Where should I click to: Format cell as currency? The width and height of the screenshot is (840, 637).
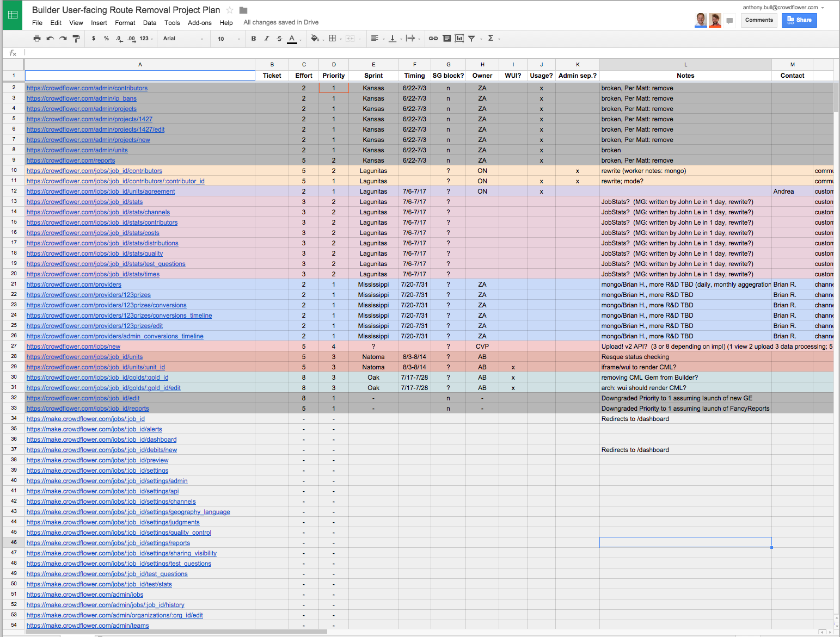[x=94, y=39]
